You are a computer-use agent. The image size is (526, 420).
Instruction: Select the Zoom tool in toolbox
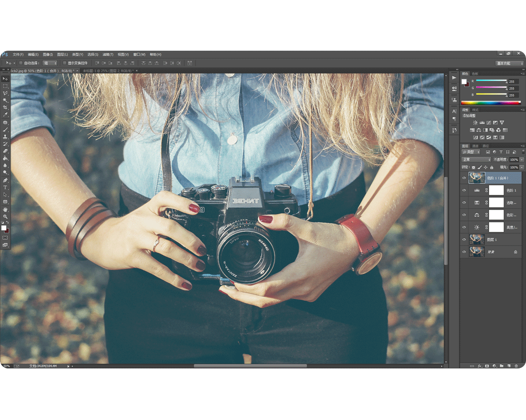[x=5, y=216]
